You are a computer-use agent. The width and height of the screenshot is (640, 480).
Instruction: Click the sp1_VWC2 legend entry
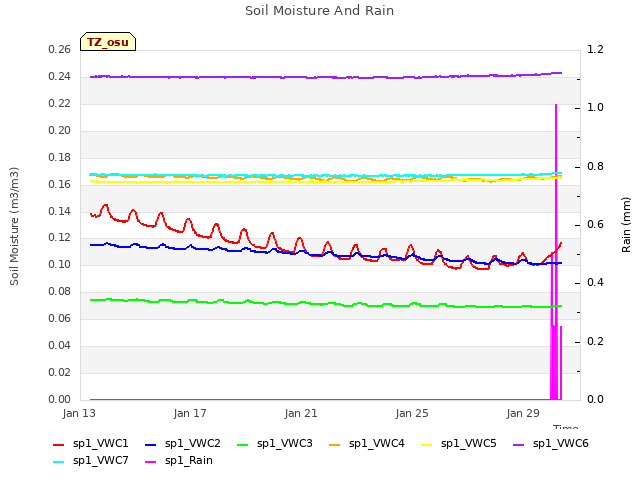point(182,444)
